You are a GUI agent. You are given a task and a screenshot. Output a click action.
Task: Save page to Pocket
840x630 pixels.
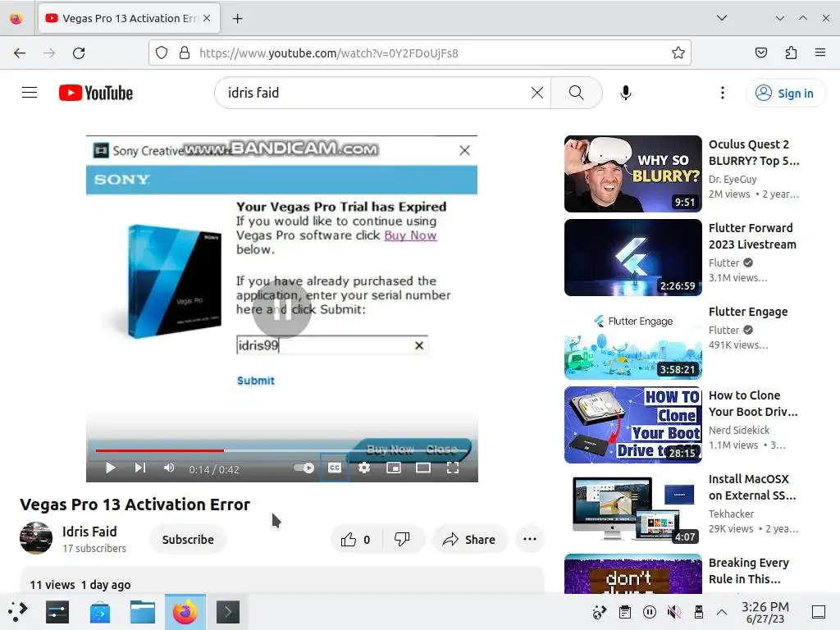click(760, 53)
